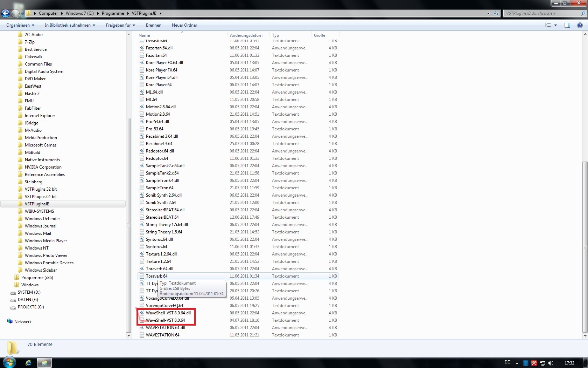Click the volume speaker tray icon
588x368 pixels.
tap(551, 363)
